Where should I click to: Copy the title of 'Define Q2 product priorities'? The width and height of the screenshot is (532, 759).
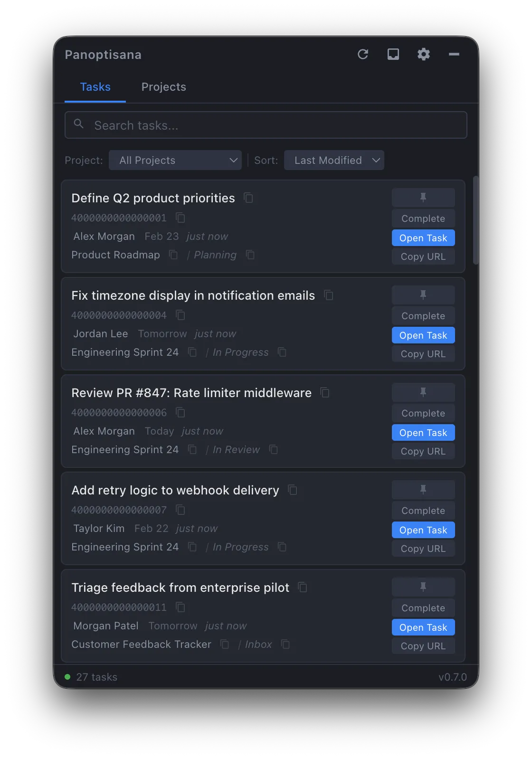click(x=248, y=198)
